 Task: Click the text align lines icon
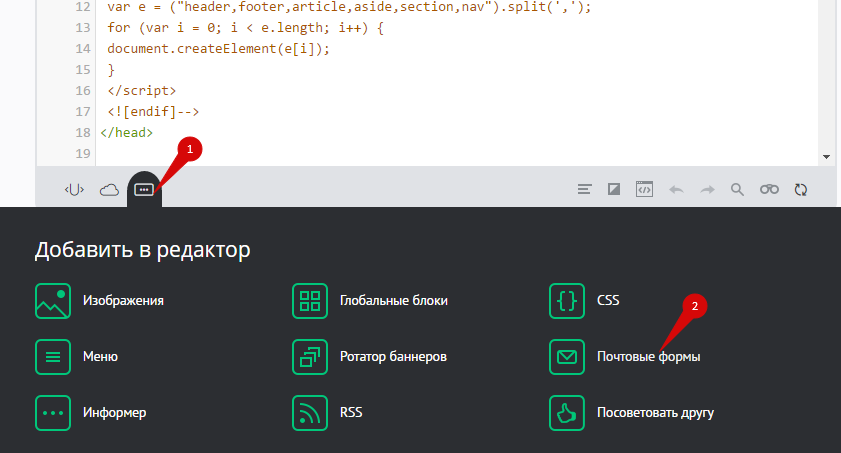(x=586, y=189)
